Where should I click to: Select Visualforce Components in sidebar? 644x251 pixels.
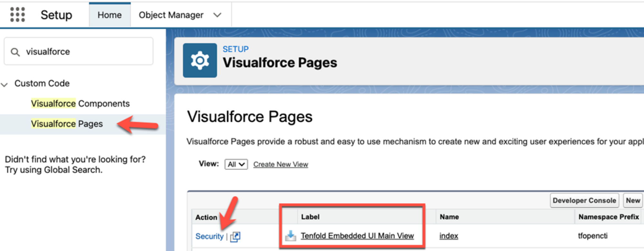(80, 104)
